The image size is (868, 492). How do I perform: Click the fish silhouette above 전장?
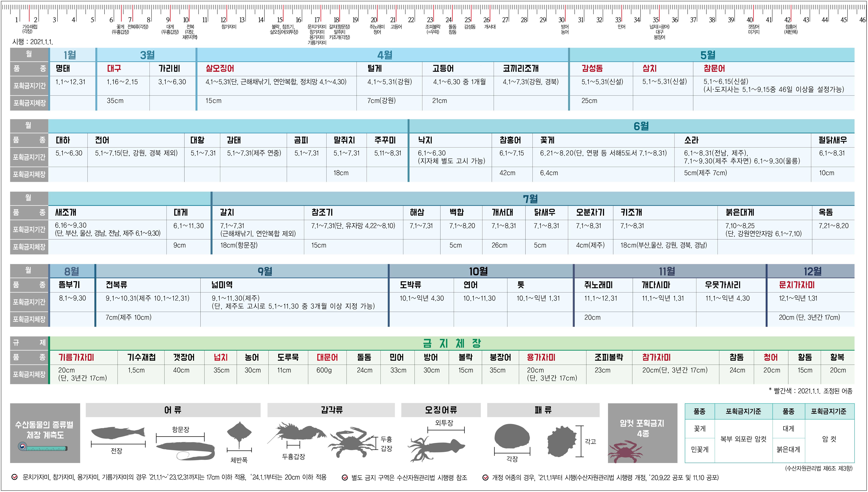coord(118,433)
